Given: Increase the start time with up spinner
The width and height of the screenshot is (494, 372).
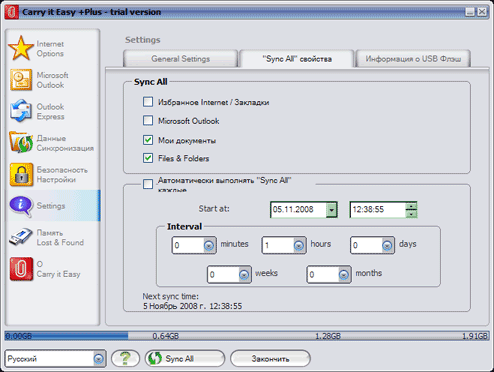Looking at the screenshot, I should click(411, 206).
